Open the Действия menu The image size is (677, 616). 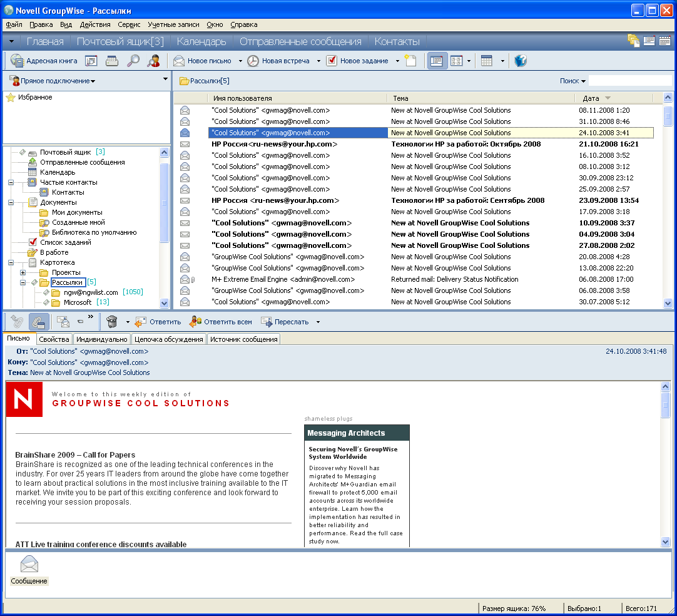pyautogui.click(x=95, y=24)
